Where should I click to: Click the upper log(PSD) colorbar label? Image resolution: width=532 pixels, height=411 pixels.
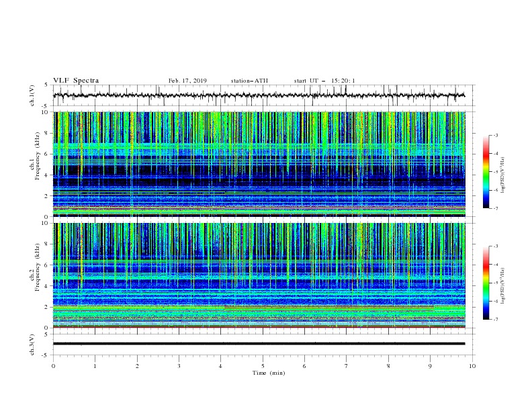(x=503, y=175)
